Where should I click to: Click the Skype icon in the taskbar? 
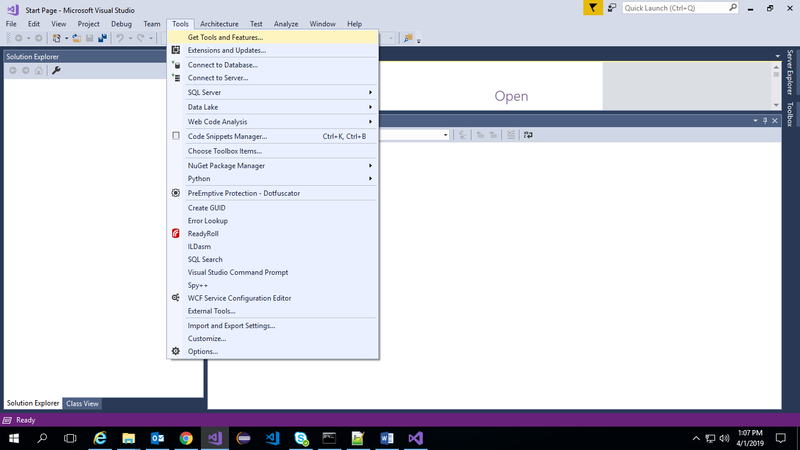pyautogui.click(x=300, y=438)
